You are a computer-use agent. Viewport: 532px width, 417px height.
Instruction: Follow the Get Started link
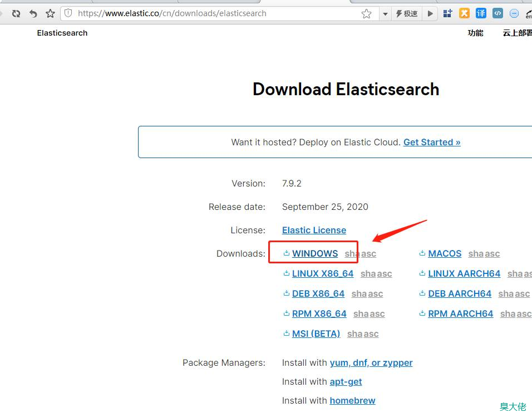432,143
